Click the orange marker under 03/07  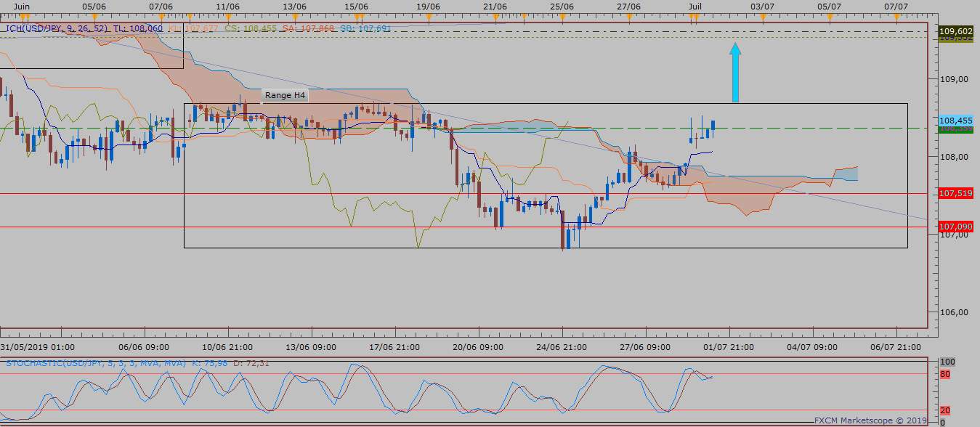(762, 17)
